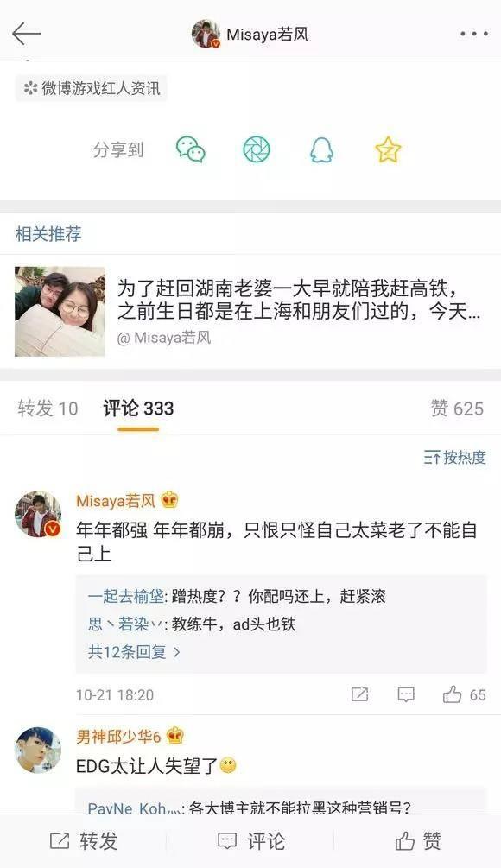Open the 赞 625 likes tab
Viewport: 501px width, 868px height.
[x=457, y=409]
